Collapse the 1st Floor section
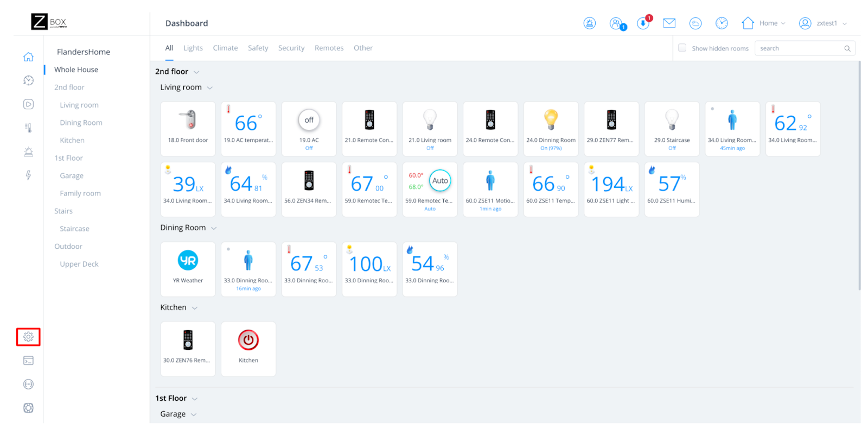Image resolution: width=868 pixels, height=441 pixels. click(x=195, y=399)
